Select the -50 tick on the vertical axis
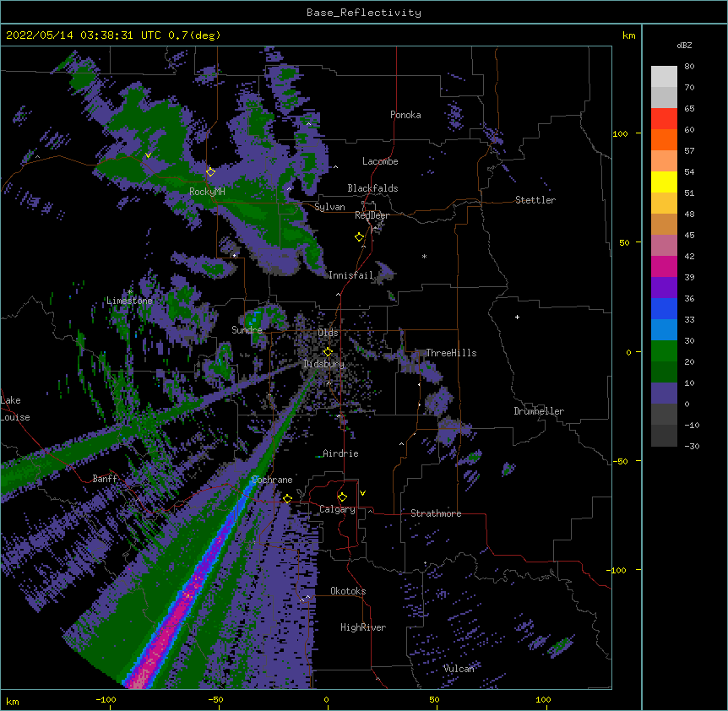This screenshot has height=711, width=728. pos(620,461)
